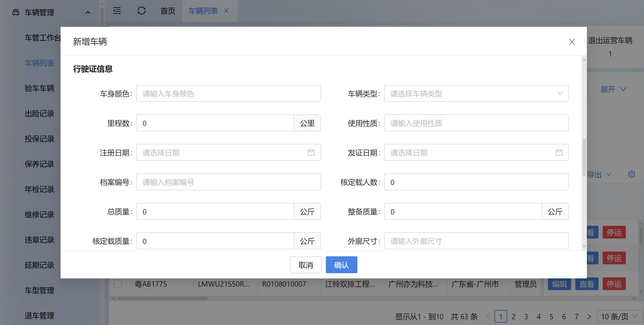644x325 pixels.
Task: Click calendar icon in 注册日期 field
Action: tap(311, 153)
